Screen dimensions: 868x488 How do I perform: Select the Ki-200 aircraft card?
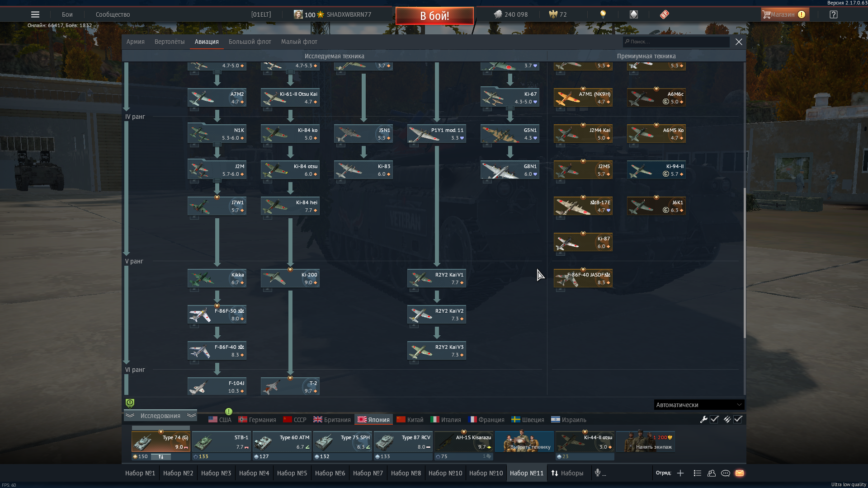point(290,278)
